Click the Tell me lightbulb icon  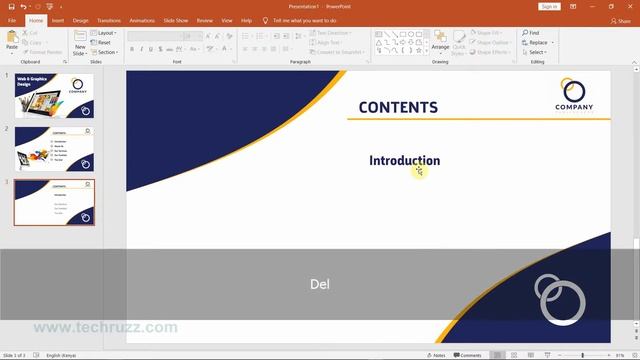tap(265, 20)
